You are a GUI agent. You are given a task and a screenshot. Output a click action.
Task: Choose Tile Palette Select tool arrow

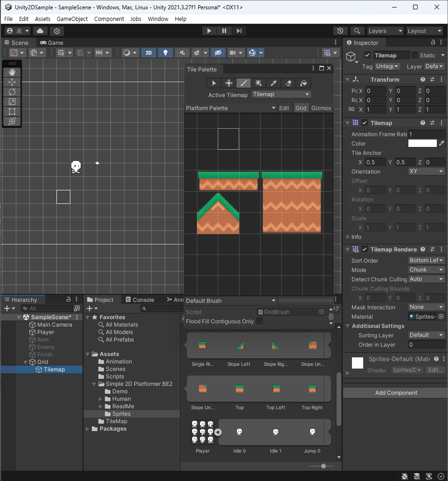tap(214, 83)
